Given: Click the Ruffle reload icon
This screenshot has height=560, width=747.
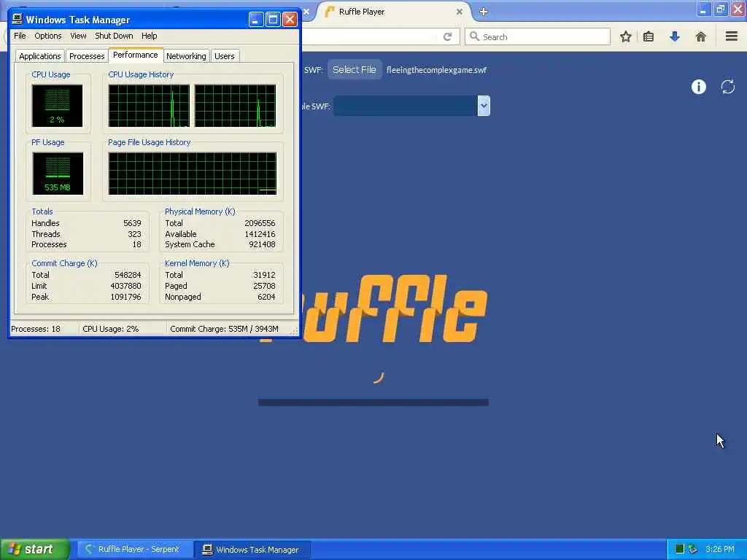Looking at the screenshot, I should point(728,87).
